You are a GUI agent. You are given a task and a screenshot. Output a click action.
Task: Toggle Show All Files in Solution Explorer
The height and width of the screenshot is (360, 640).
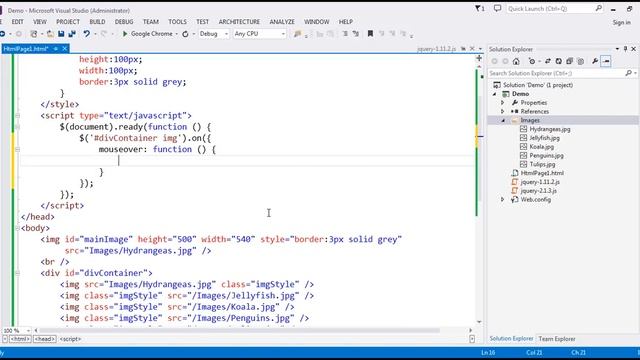coord(580,61)
